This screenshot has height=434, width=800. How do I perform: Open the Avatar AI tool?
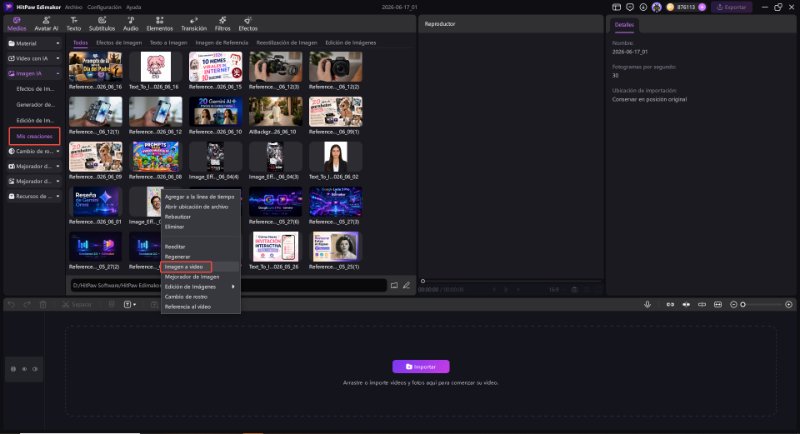[46, 23]
